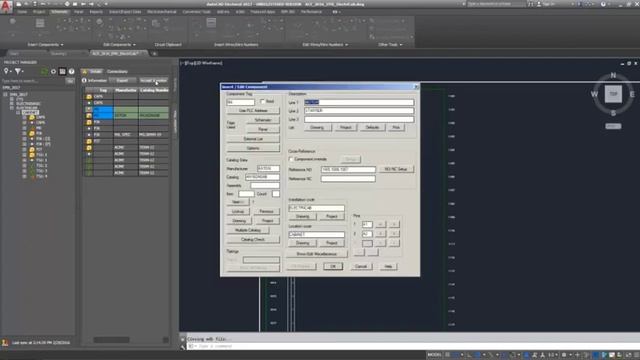This screenshot has height=360, width=640.
Task: Click the round target icon in Project Manager
Action: (x=53, y=71)
